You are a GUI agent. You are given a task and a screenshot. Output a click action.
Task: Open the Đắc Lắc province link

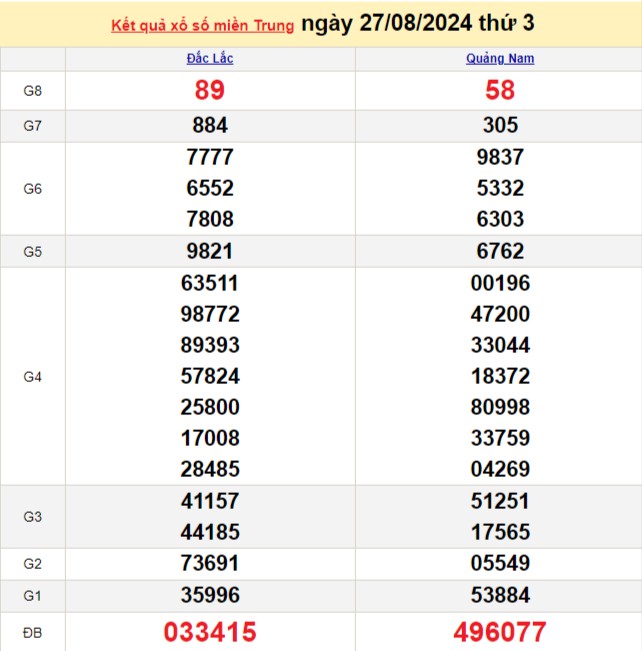(210, 59)
